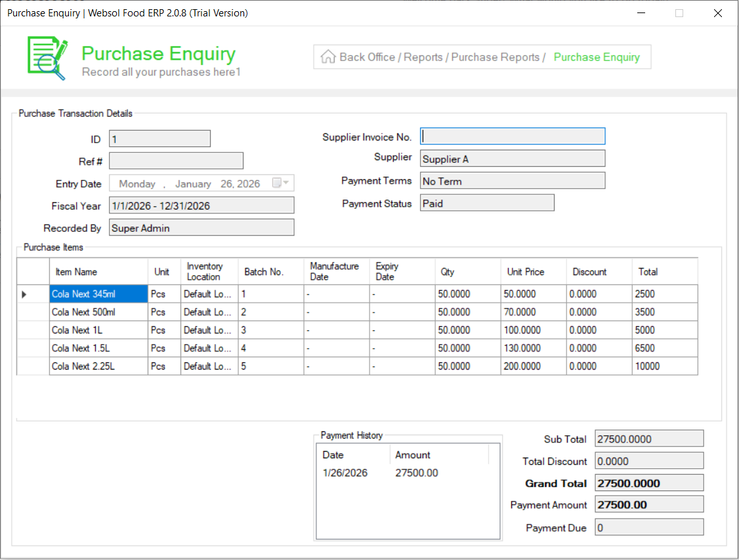Click Purchase Enquiry breadcrumb link

596,57
